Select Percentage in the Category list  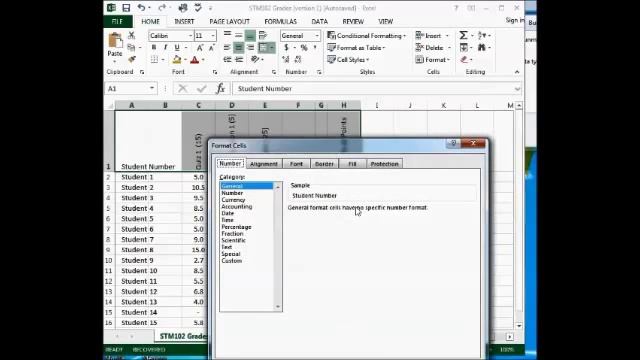tap(236, 227)
